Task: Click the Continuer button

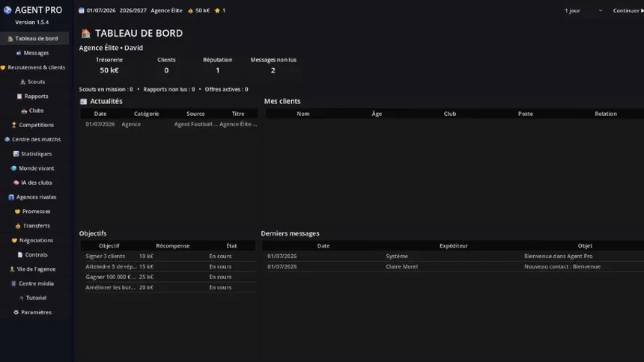Action: [x=628, y=10]
